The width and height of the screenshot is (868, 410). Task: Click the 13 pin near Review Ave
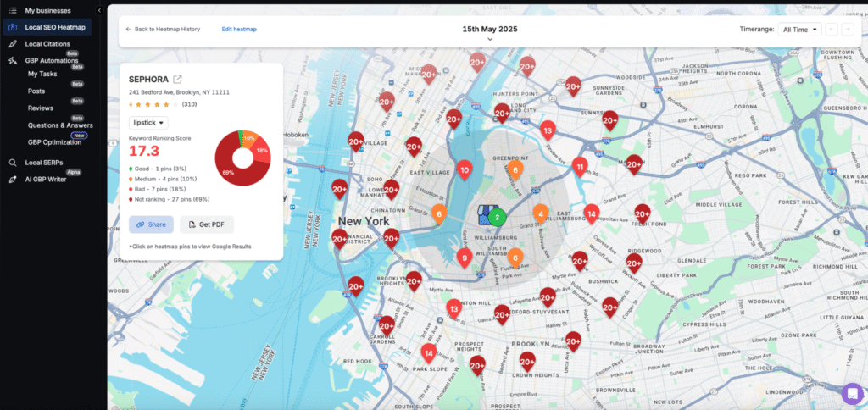tap(548, 130)
